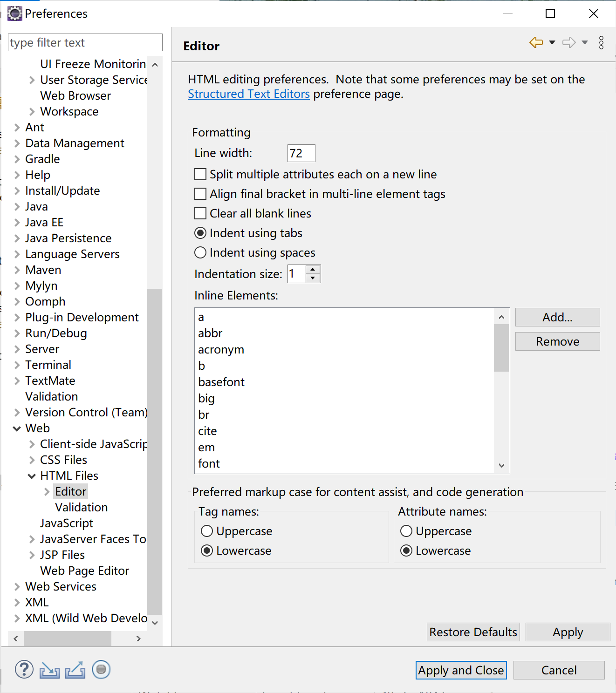Select 'basefont' in Inline Elements list
This screenshot has height=693, width=616.
(221, 382)
